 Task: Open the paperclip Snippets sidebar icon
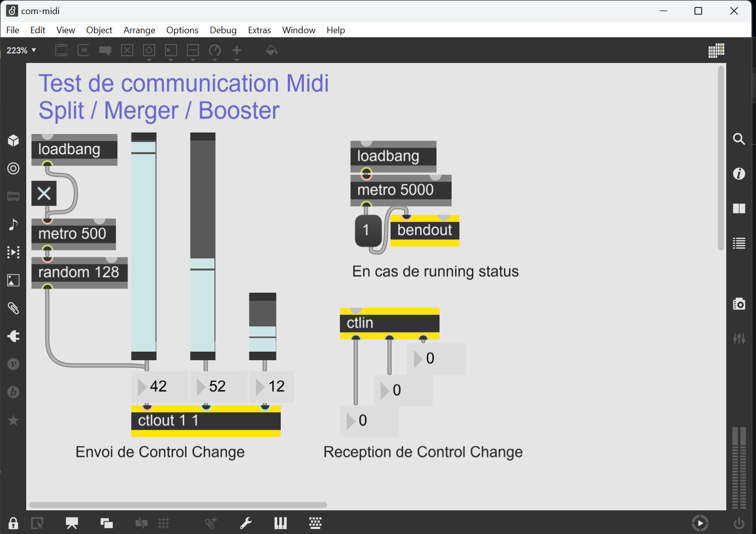(14, 308)
